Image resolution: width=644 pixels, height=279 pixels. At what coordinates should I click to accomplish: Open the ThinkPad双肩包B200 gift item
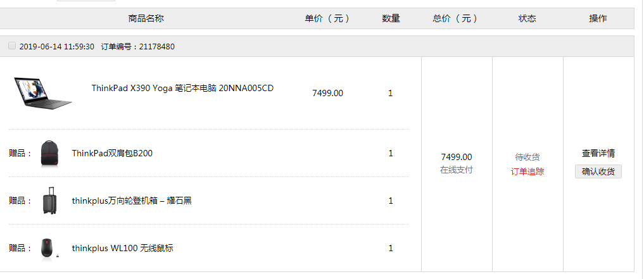tap(112, 154)
